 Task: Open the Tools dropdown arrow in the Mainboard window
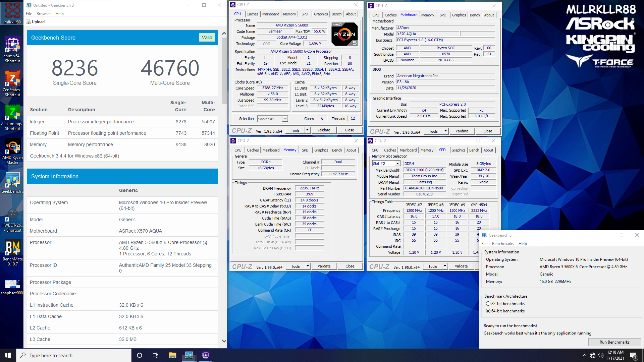(x=445, y=131)
